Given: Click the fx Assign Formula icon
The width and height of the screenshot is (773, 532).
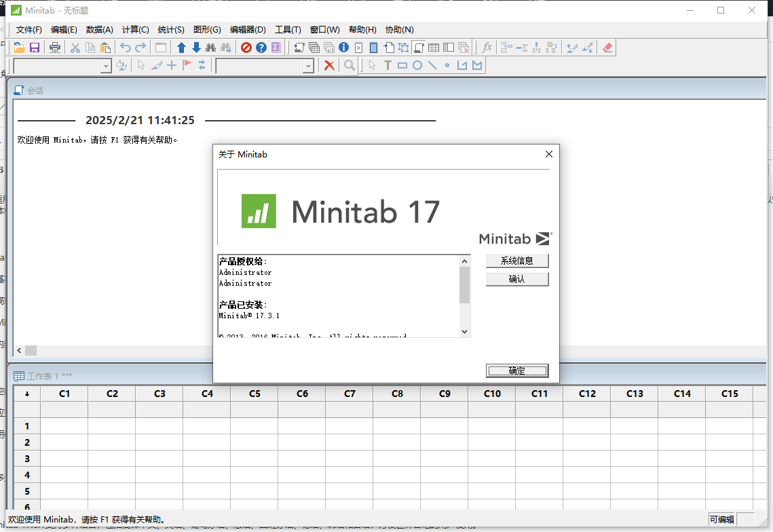Looking at the screenshot, I should pyautogui.click(x=487, y=47).
